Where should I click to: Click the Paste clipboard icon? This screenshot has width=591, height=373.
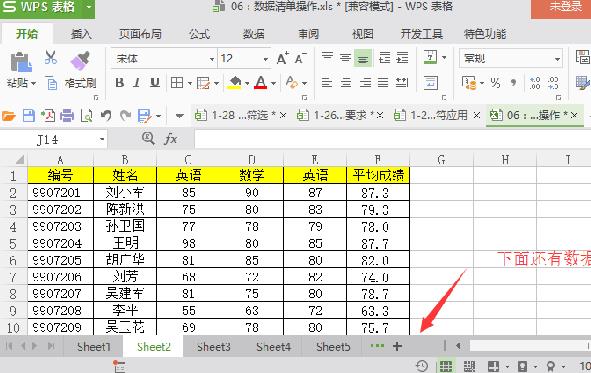(x=21, y=62)
